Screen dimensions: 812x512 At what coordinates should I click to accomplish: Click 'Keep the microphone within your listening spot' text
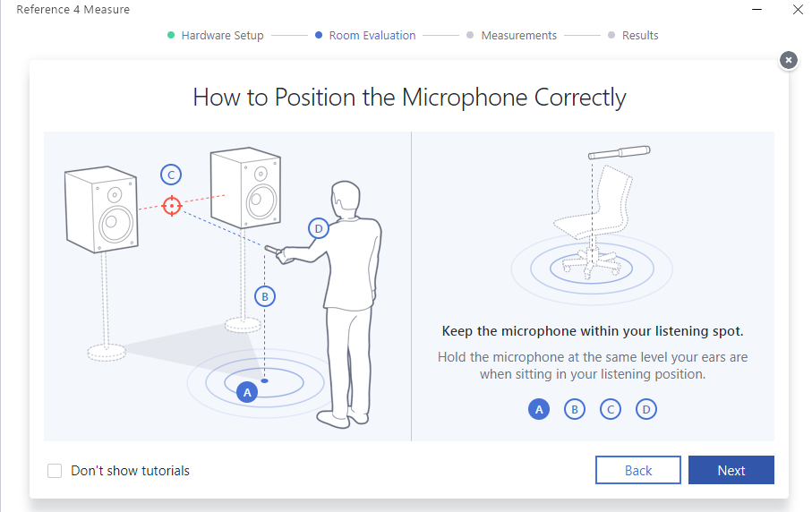tap(593, 331)
